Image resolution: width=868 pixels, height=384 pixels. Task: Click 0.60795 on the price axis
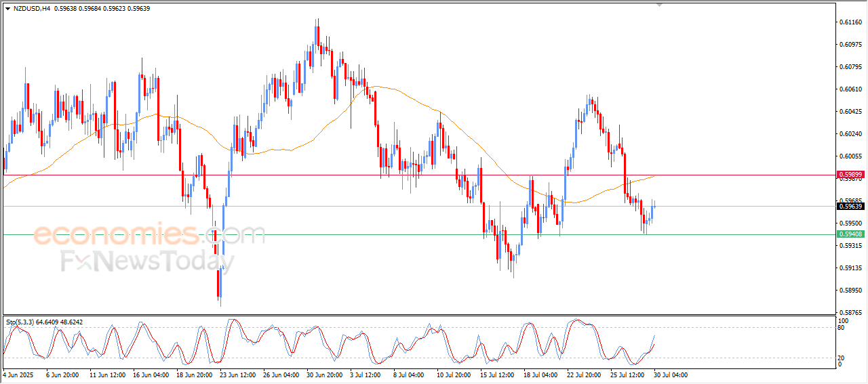[850, 67]
